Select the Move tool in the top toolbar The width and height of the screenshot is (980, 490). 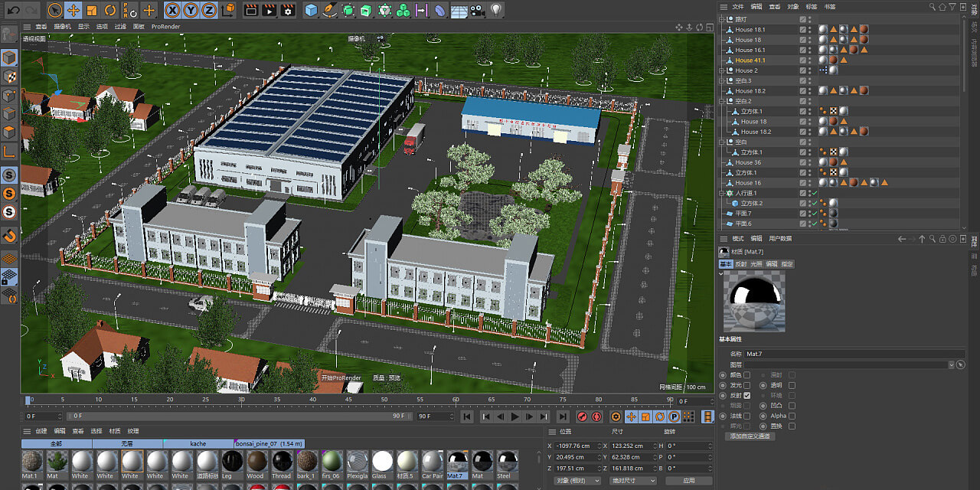pos(73,9)
